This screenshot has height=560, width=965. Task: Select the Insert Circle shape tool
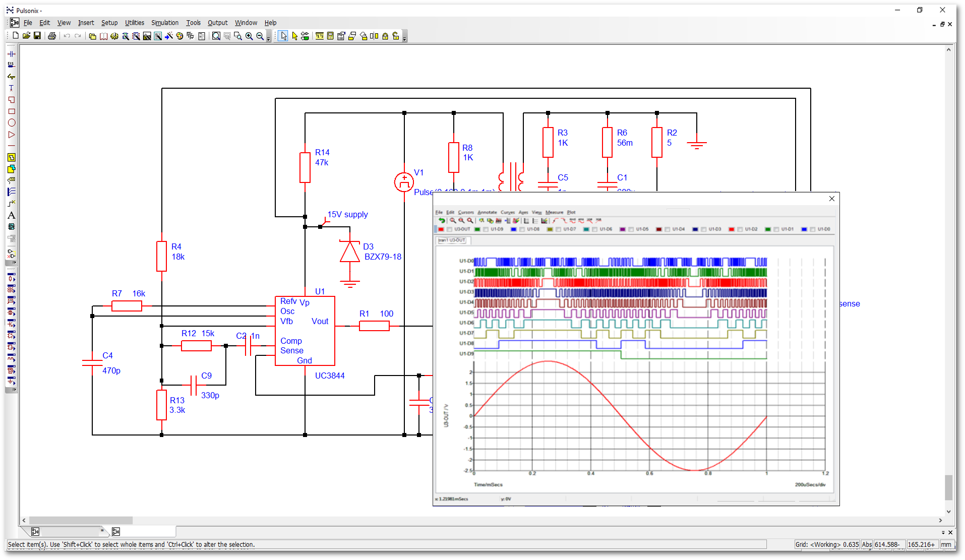[11, 122]
